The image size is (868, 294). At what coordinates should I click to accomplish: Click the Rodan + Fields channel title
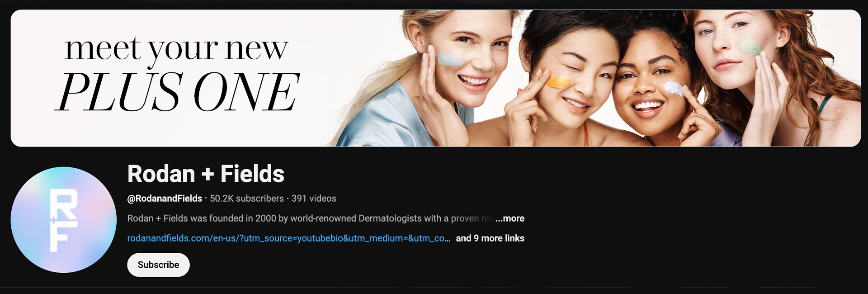click(x=206, y=174)
